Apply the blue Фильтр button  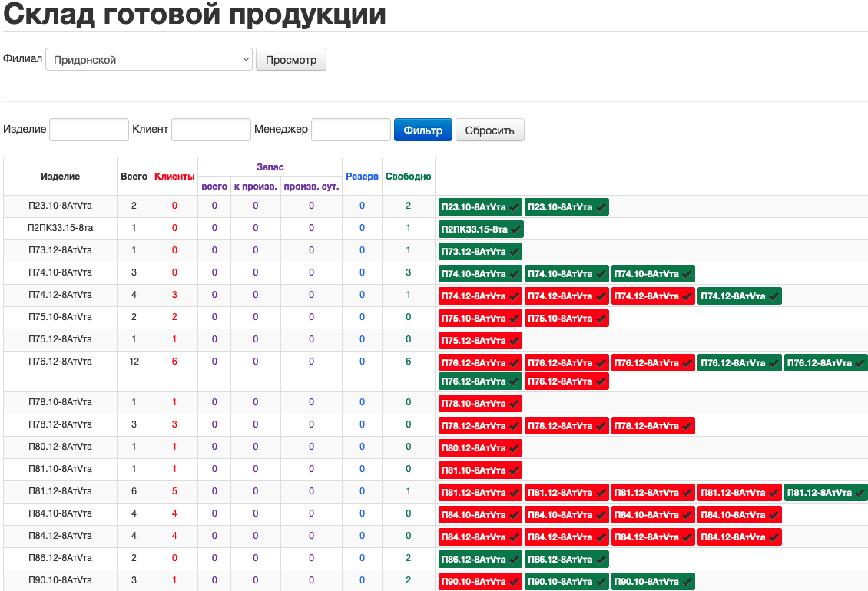(422, 130)
